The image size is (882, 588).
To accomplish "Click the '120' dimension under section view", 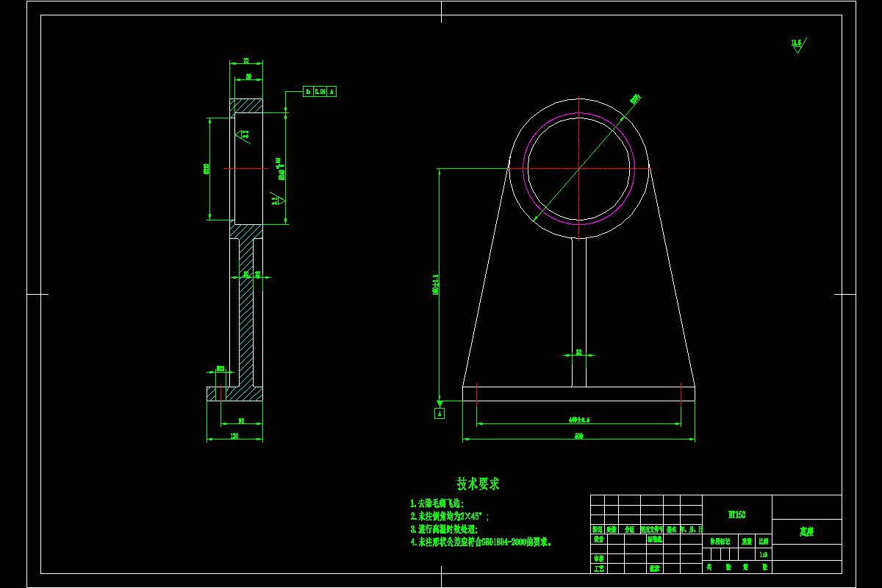I will pos(234,437).
